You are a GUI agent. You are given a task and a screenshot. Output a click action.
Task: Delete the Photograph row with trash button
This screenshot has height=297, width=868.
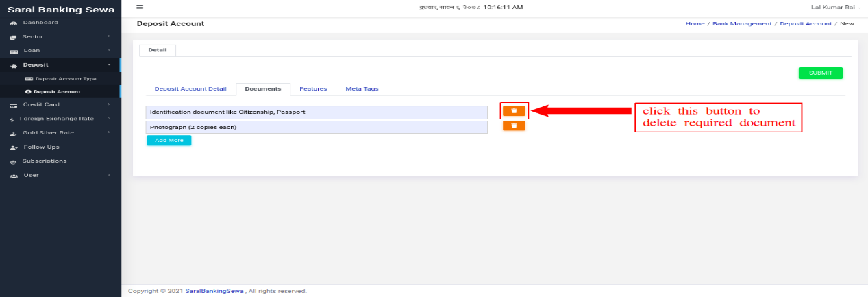tap(514, 126)
